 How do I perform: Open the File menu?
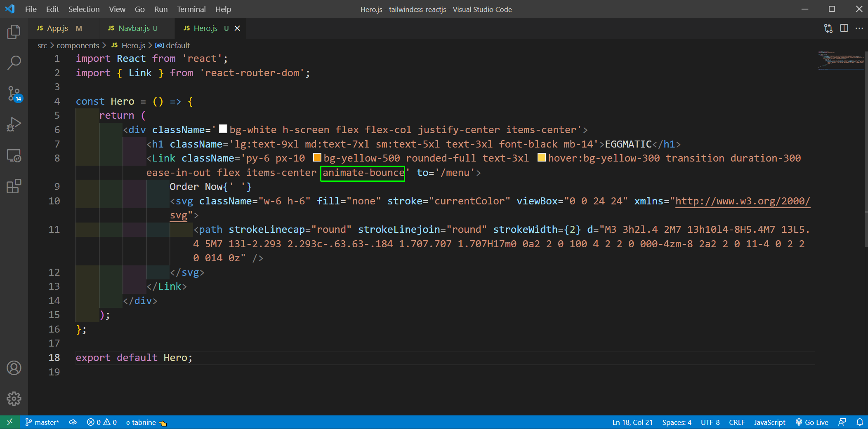click(31, 9)
